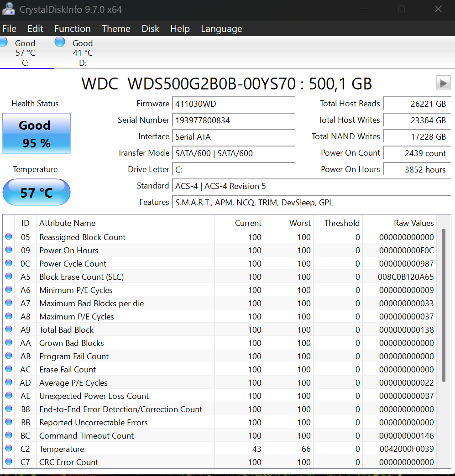Viewport: 455px width, 476px height.
Task: Click the SMART attribute list vertical scrollbar
Action: pos(444,306)
